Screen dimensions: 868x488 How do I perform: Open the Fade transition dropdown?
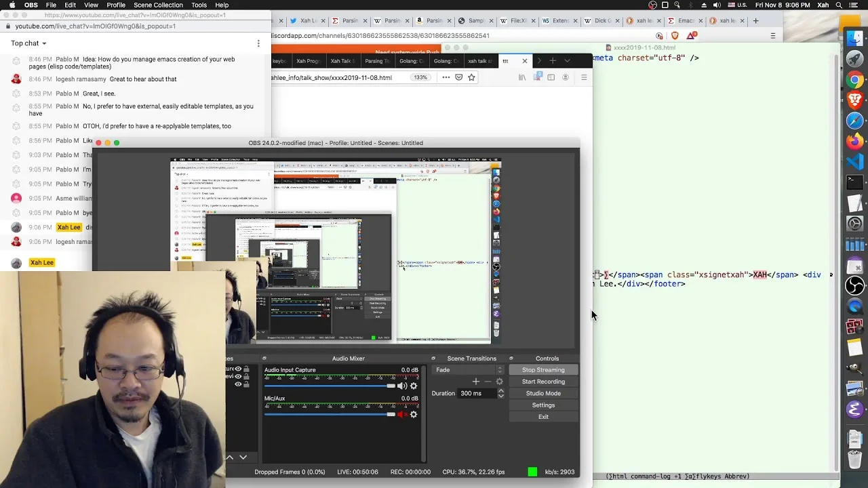468,370
